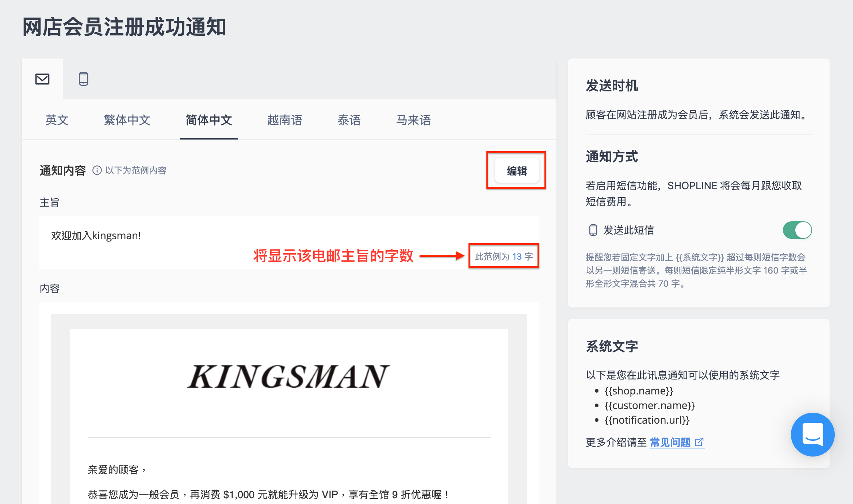This screenshot has width=853, height=504.
Task: Click the 发送时机 heading
Action: click(x=612, y=86)
